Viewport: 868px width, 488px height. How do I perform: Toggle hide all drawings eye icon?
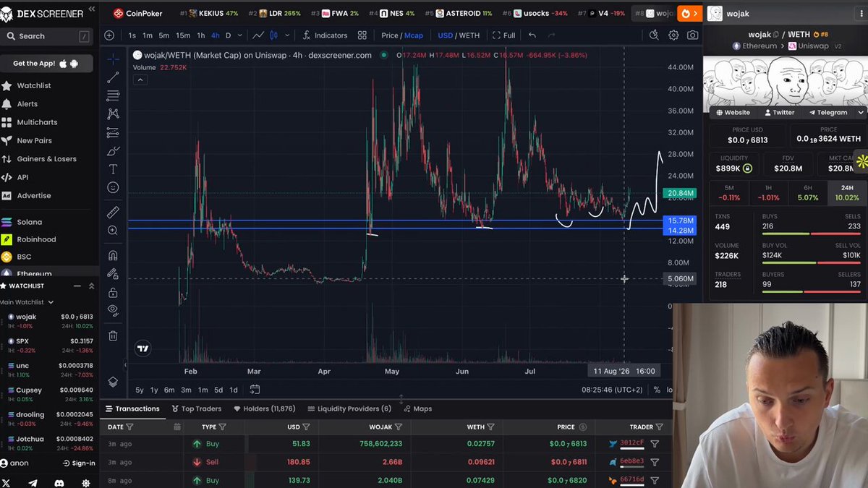[x=113, y=310]
